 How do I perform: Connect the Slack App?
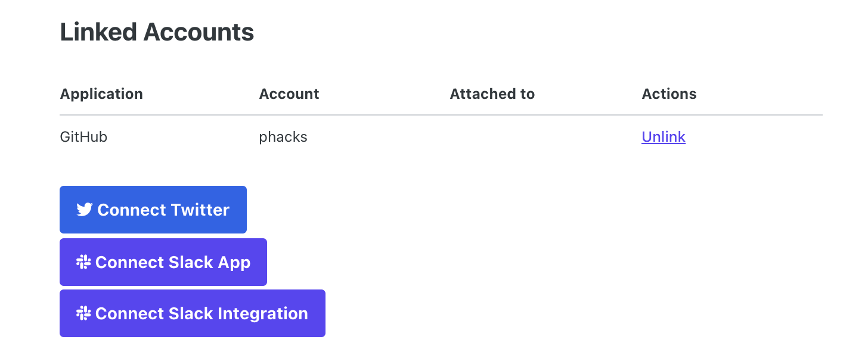(163, 262)
